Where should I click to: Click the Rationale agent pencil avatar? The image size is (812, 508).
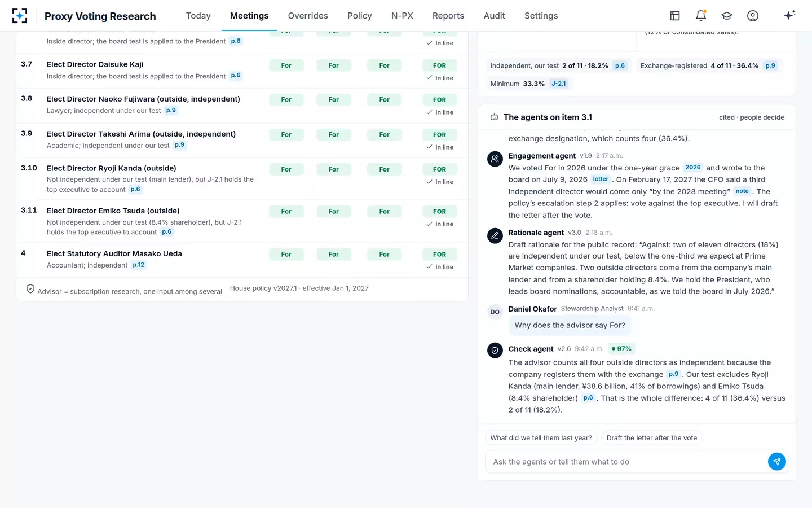click(x=495, y=236)
